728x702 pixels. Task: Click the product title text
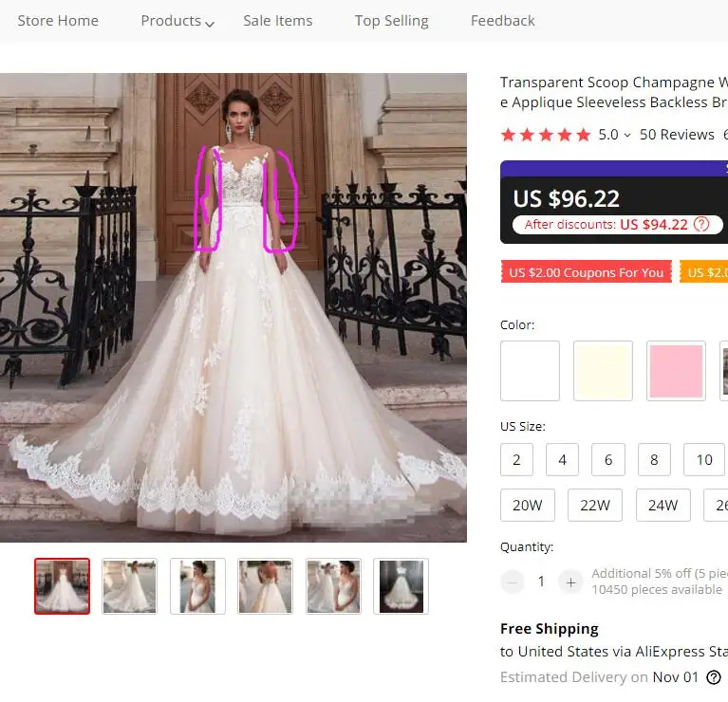click(614, 92)
